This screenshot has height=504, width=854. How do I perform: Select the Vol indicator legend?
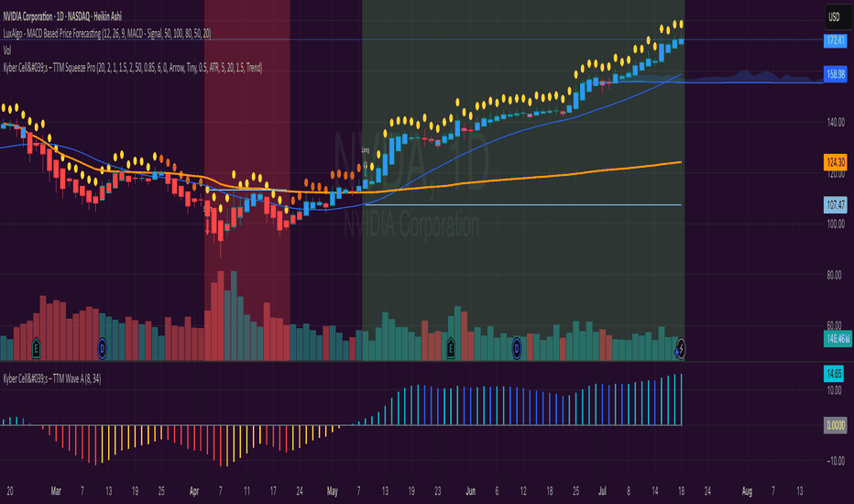[7, 50]
